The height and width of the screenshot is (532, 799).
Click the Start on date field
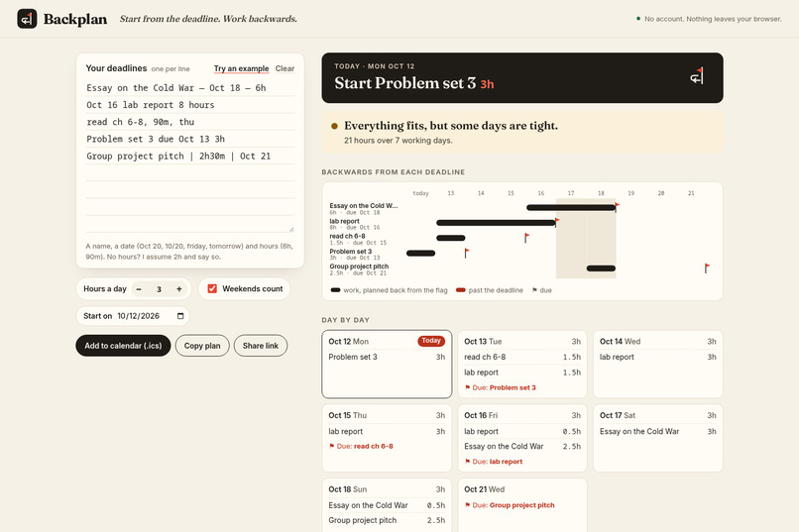(x=151, y=316)
